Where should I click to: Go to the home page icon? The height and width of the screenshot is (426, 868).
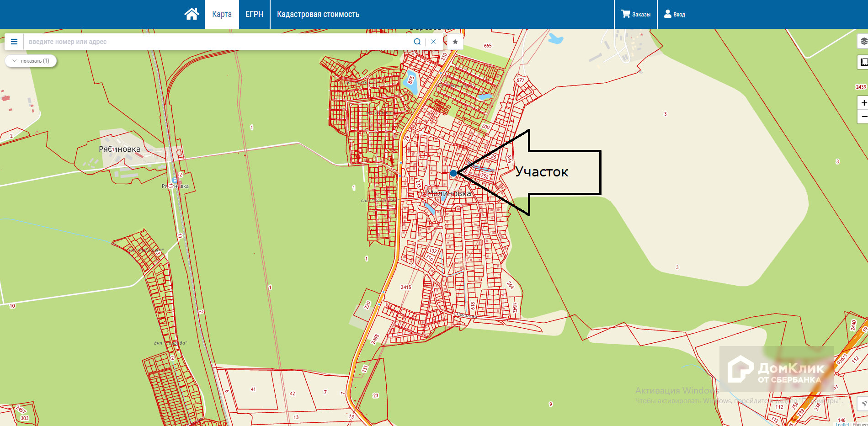tap(192, 14)
